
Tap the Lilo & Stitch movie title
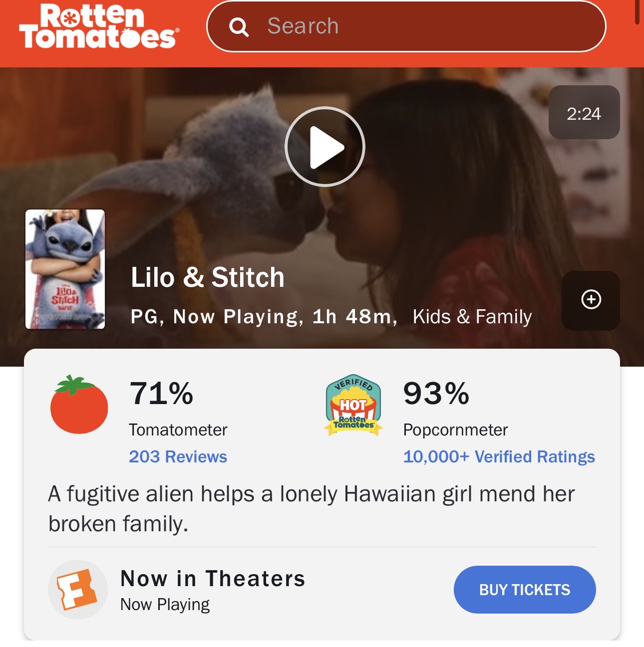click(x=208, y=277)
